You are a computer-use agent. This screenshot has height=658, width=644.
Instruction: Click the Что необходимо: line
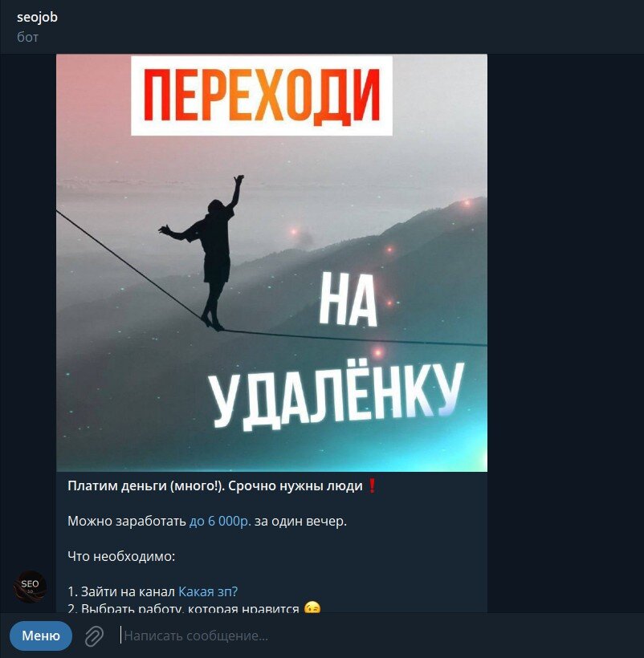121,556
